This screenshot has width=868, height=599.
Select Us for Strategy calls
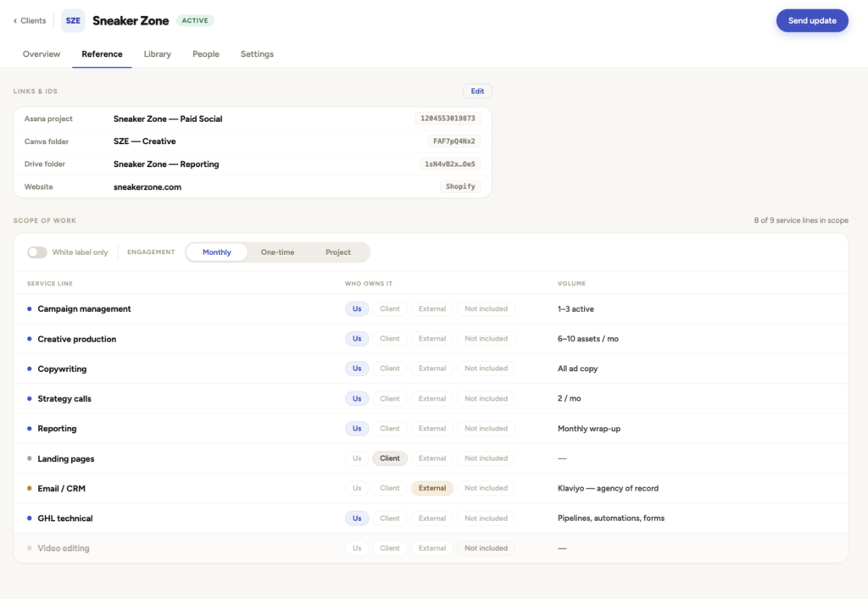point(357,398)
